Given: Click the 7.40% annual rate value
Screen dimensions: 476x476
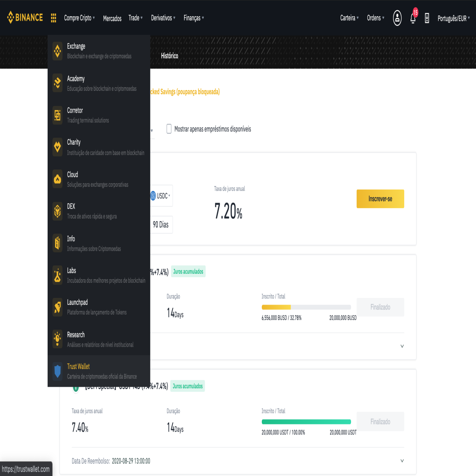Looking at the screenshot, I should coord(80,428).
